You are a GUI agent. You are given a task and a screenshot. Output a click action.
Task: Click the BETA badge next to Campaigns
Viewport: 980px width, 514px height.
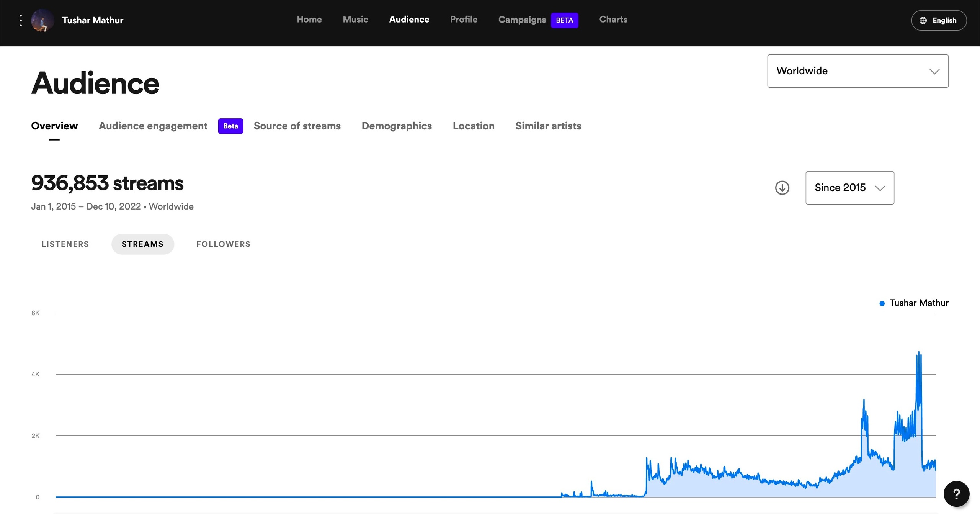[x=564, y=20]
